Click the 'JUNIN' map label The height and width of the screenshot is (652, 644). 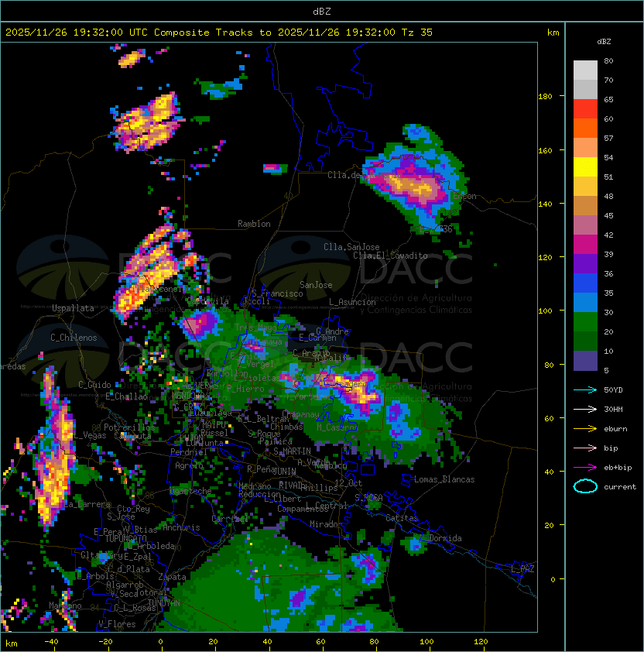point(284,471)
